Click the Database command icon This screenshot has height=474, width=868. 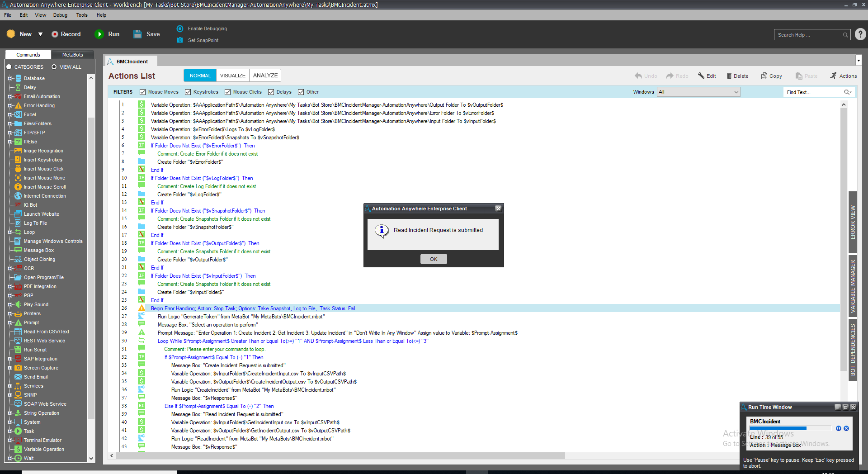point(18,78)
